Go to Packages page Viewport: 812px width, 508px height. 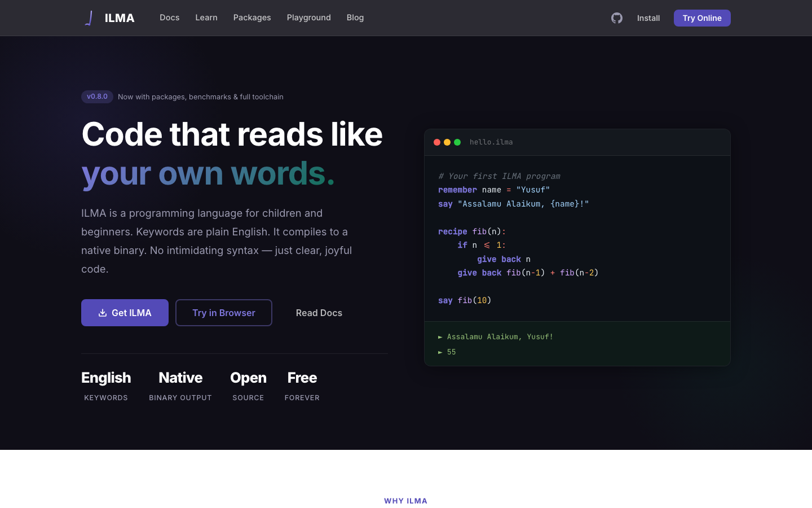point(252,17)
